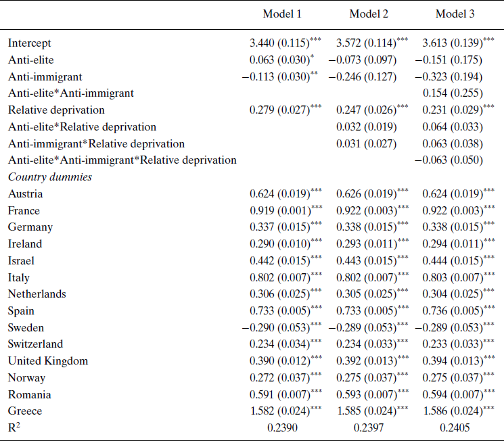Viewport: 504px width, 441px height.
Task: Select the Anti-immigrant row label
Action: (40, 76)
